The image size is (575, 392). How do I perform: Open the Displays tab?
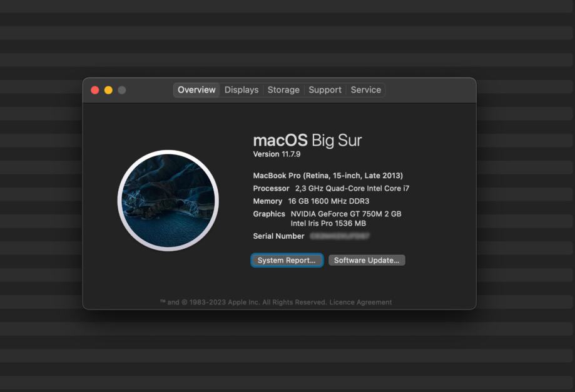[242, 90]
